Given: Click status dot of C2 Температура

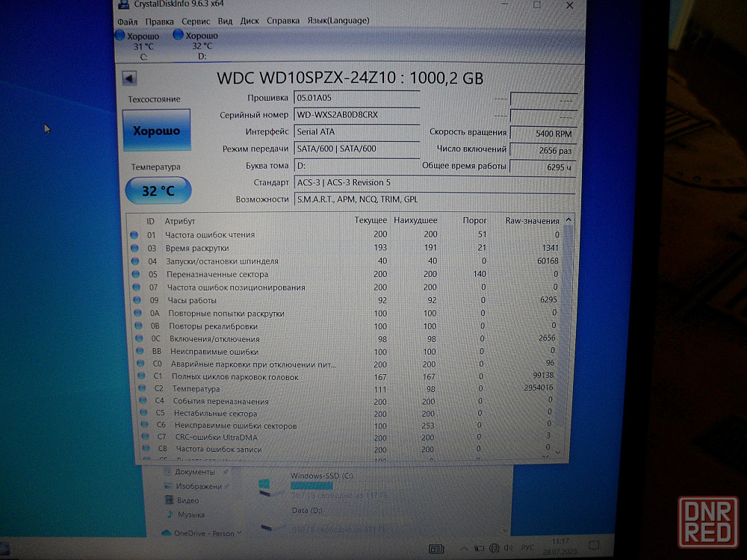Looking at the screenshot, I should 142,388.
